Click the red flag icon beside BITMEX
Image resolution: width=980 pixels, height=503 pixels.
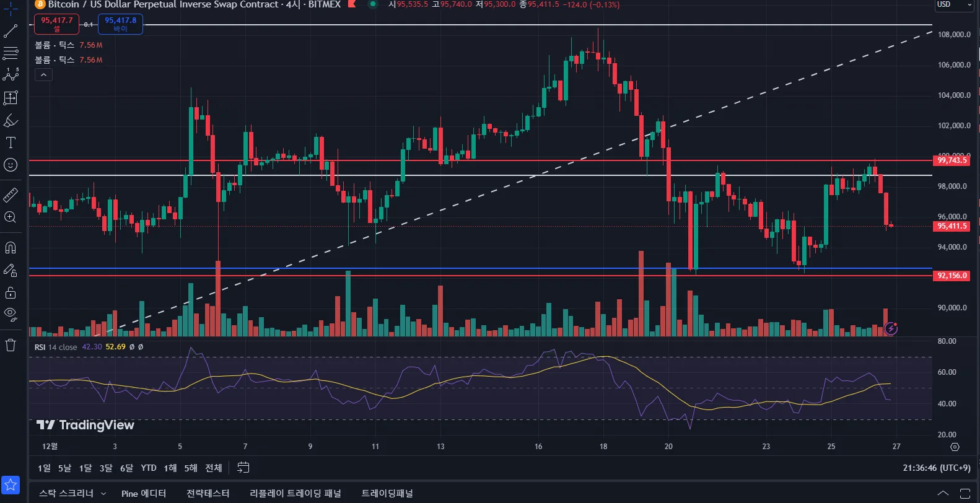click(x=352, y=4)
